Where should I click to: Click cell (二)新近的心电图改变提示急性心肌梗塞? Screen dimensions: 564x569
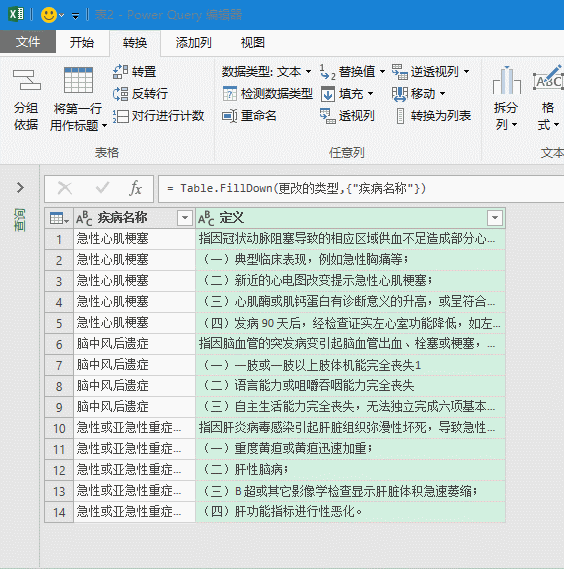click(x=351, y=281)
